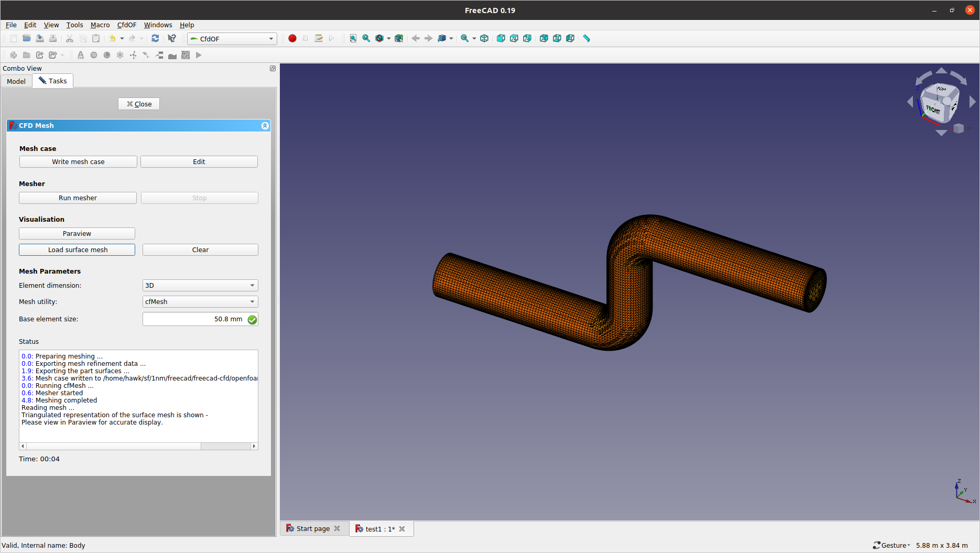The width and height of the screenshot is (980, 553).
Task: Click the CFD Analysis container icon
Action: [81, 55]
